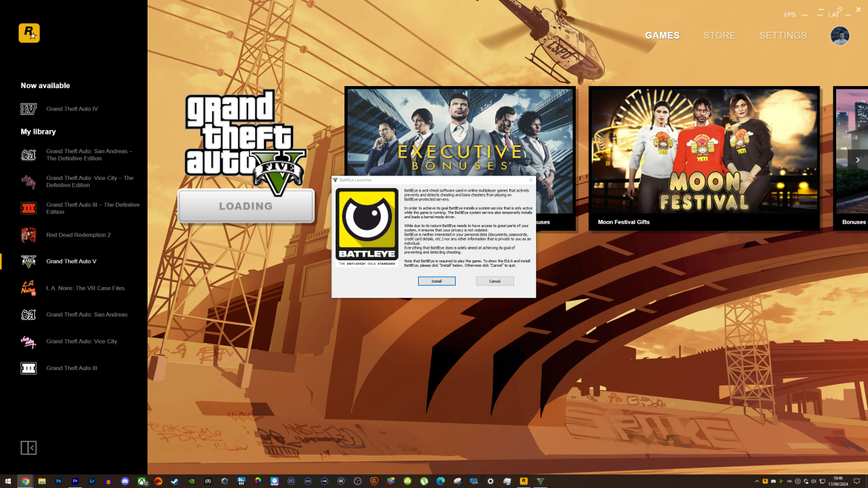The height and width of the screenshot is (488, 868).
Task: Open the Executive Bonuses news card
Action: pyautogui.click(x=460, y=158)
